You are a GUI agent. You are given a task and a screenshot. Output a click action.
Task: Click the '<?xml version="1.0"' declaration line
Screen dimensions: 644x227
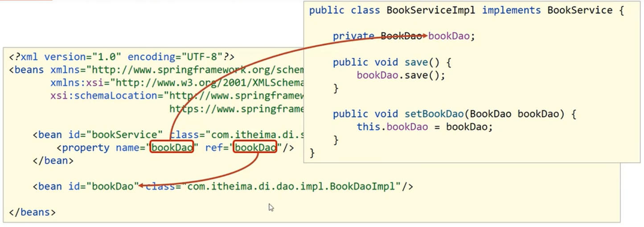(122, 57)
